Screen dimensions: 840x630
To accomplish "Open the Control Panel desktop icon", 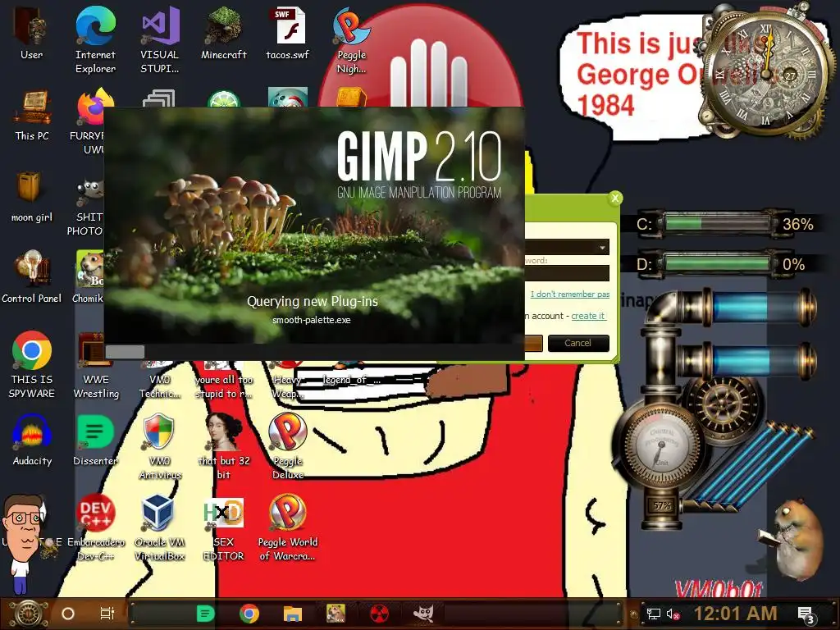I will (32, 277).
